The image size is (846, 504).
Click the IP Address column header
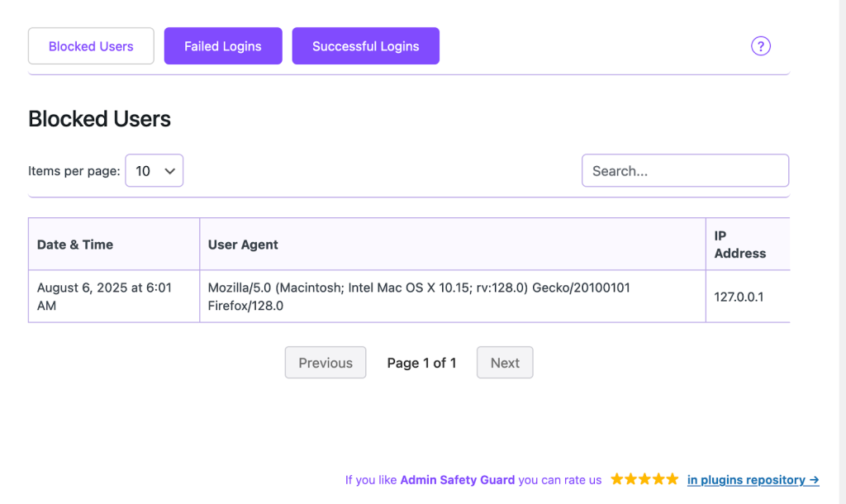(740, 245)
